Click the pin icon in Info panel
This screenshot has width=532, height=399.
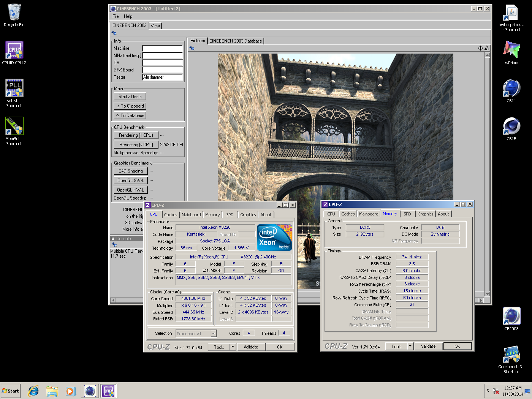click(114, 33)
